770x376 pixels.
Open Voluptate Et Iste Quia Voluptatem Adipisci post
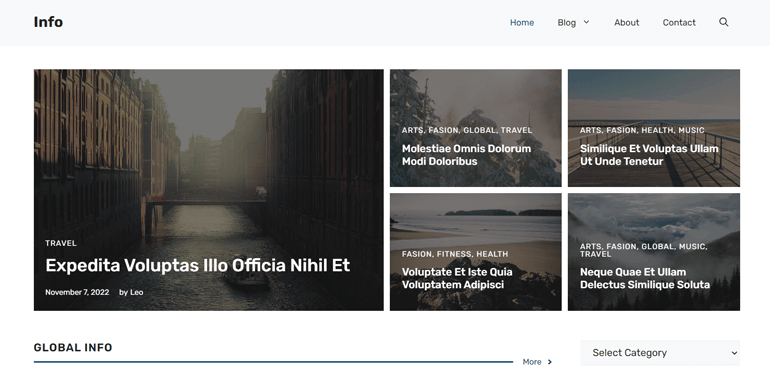(457, 278)
